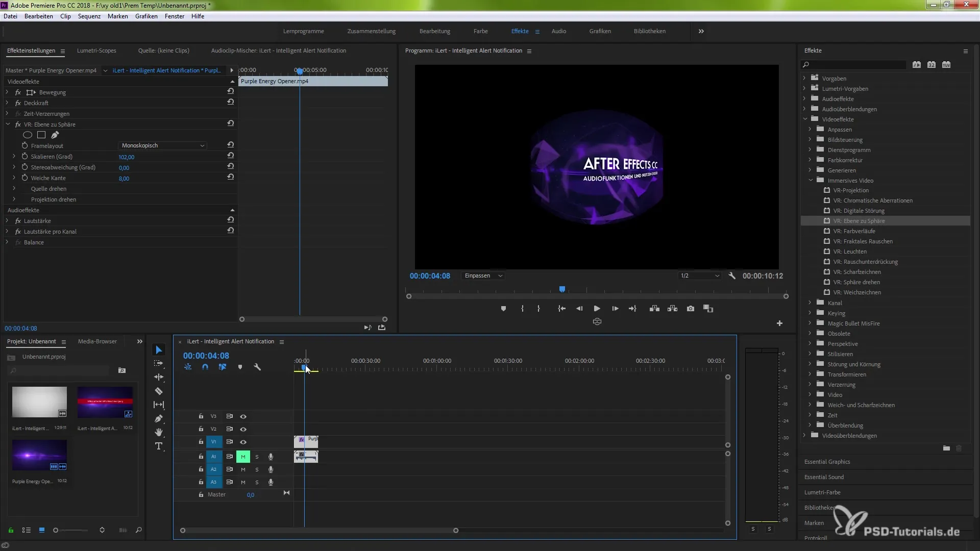Toggle track lock on V1

click(x=201, y=442)
